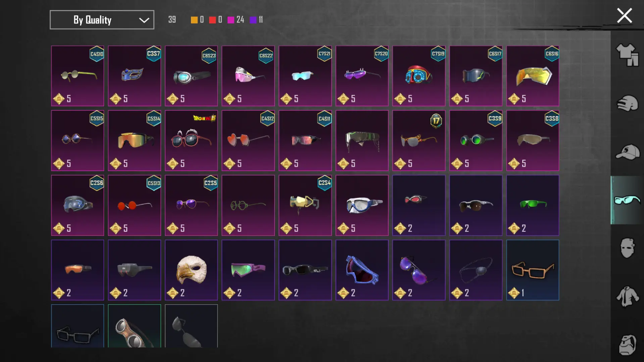The image size is (644, 362).
Task: Select the Dragon Ball red sunglasses item
Action: coord(191,141)
